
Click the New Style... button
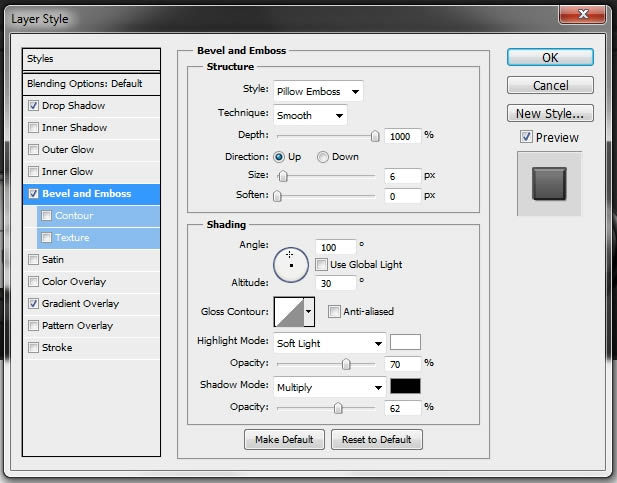550,113
